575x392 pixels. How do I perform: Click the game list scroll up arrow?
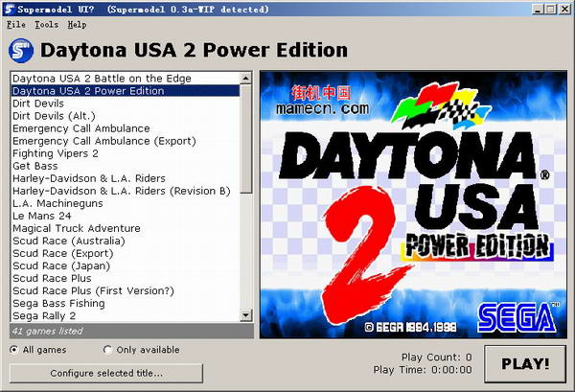[x=245, y=78]
